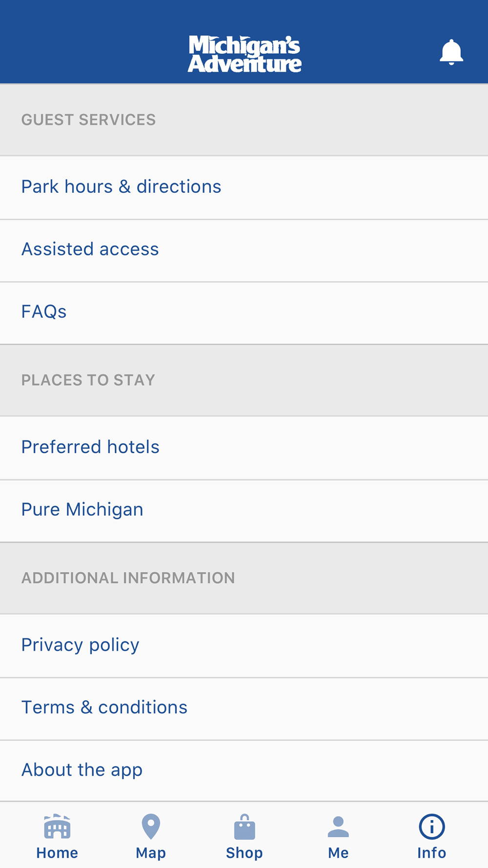488x868 pixels.
Task: Select About the app
Action: coord(82,770)
